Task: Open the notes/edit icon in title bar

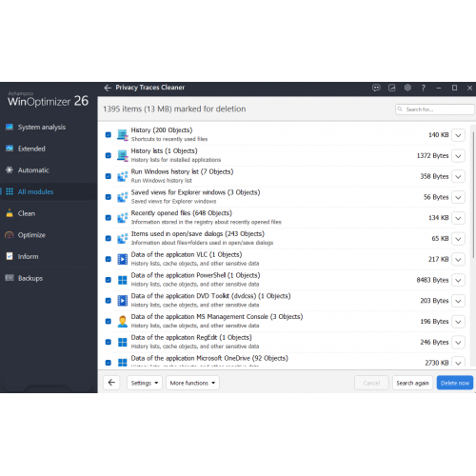Action: click(x=392, y=88)
